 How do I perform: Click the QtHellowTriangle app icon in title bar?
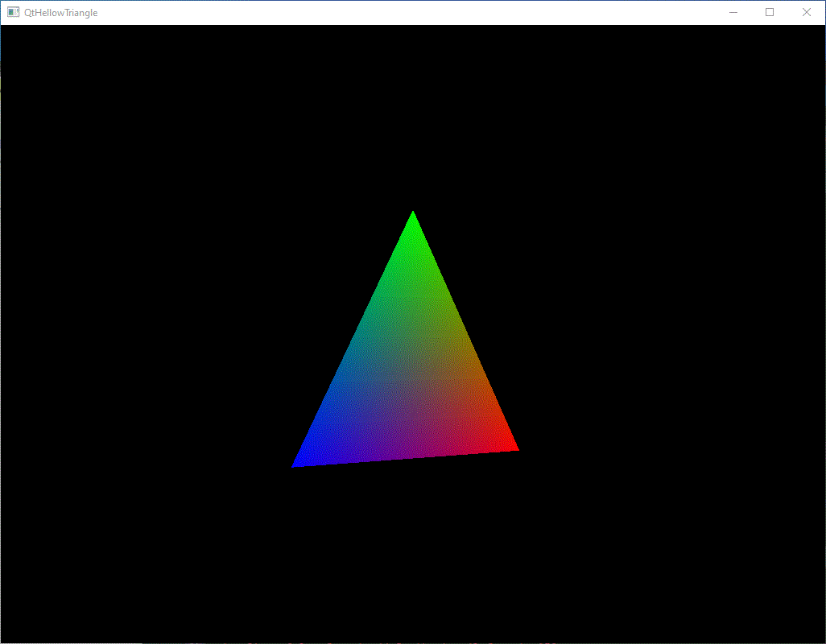coord(13,12)
